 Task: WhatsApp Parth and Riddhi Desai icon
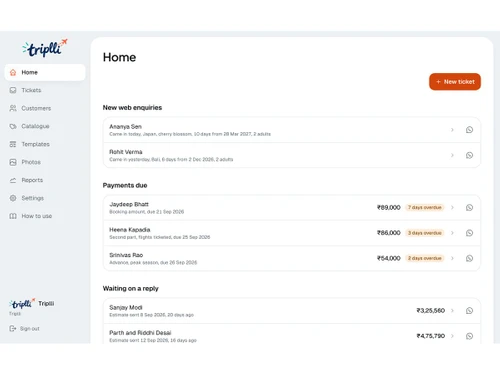[x=469, y=336]
